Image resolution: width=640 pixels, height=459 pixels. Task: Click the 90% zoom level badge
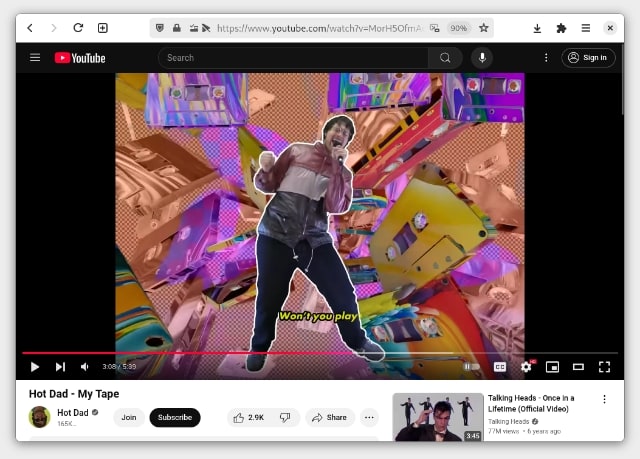[458, 28]
